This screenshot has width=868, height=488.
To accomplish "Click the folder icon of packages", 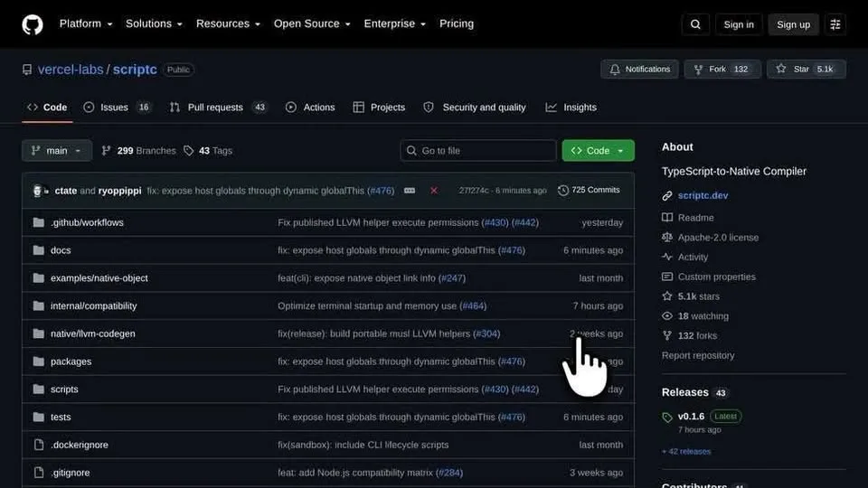I will pyautogui.click(x=38, y=361).
